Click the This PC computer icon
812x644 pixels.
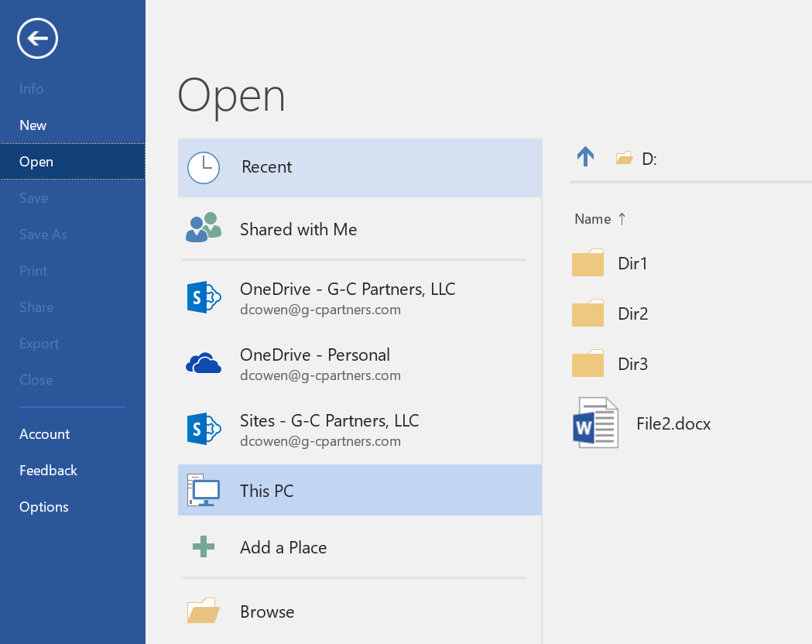pos(204,490)
